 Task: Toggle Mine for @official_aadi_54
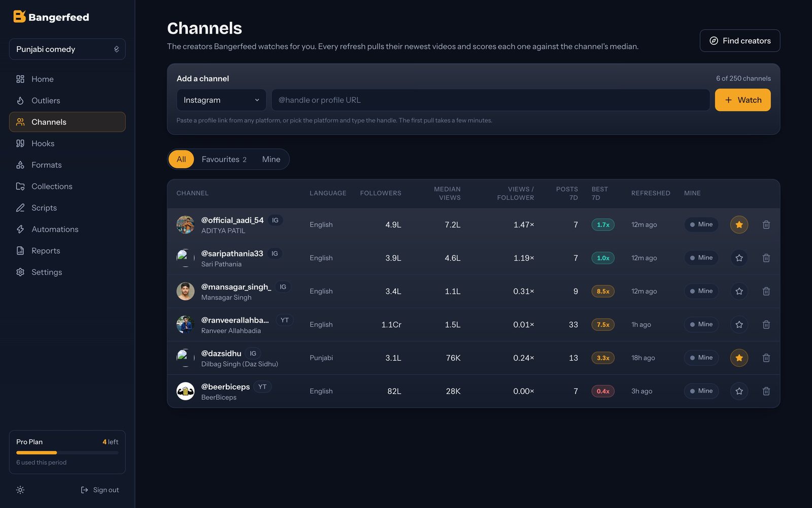pos(701,225)
